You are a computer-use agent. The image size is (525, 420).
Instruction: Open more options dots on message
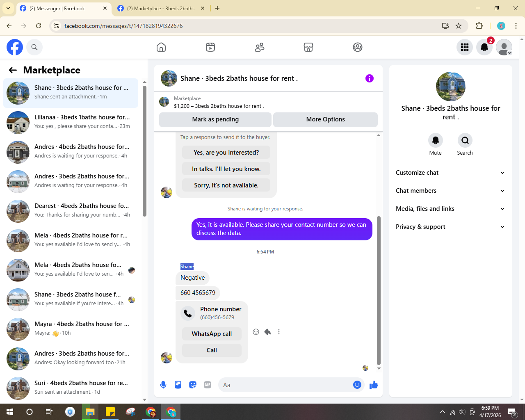point(279,332)
